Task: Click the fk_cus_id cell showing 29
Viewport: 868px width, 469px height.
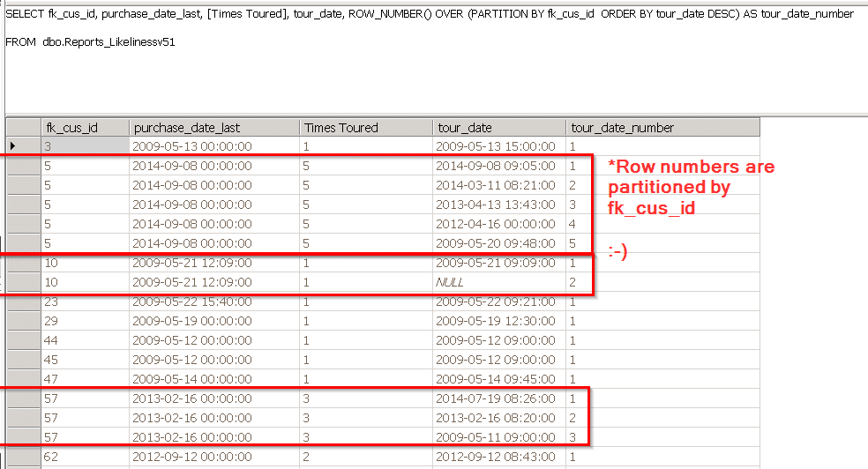Action: 85,321
